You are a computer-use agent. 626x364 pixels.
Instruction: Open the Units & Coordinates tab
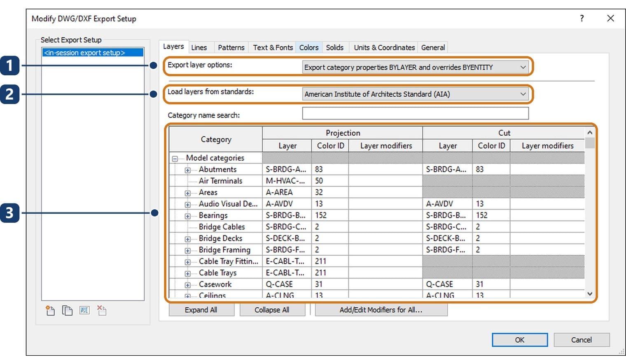(x=384, y=47)
